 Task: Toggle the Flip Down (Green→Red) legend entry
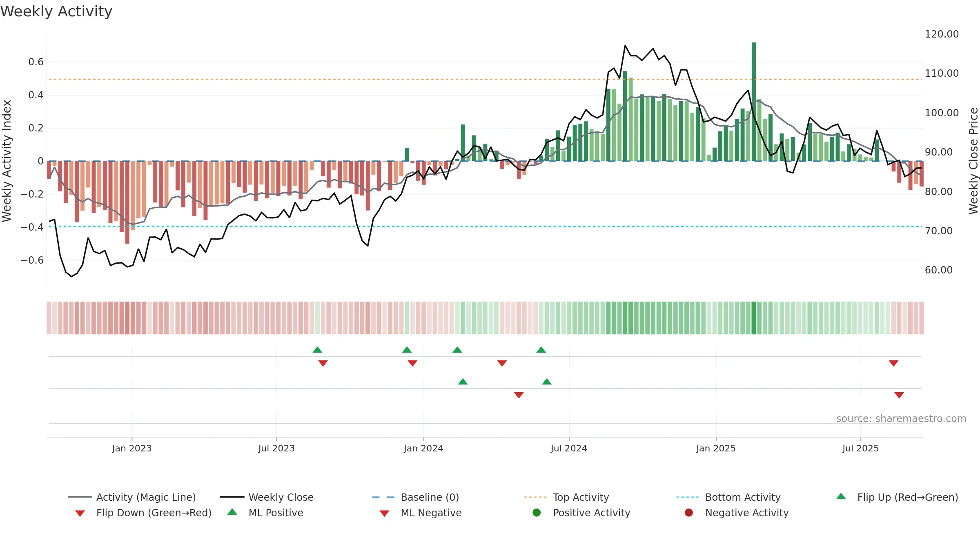[x=143, y=513]
